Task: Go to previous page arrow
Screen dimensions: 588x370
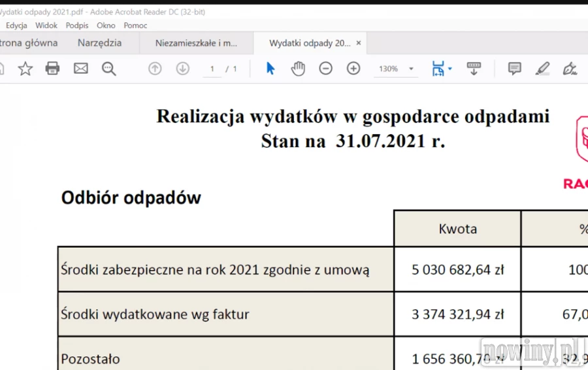Action: (155, 69)
